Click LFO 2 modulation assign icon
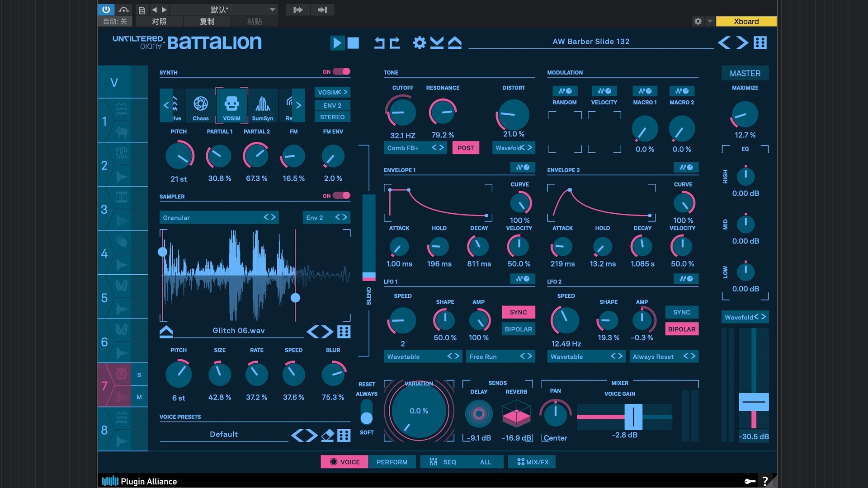Screen dimensions: 868x488 686,279
